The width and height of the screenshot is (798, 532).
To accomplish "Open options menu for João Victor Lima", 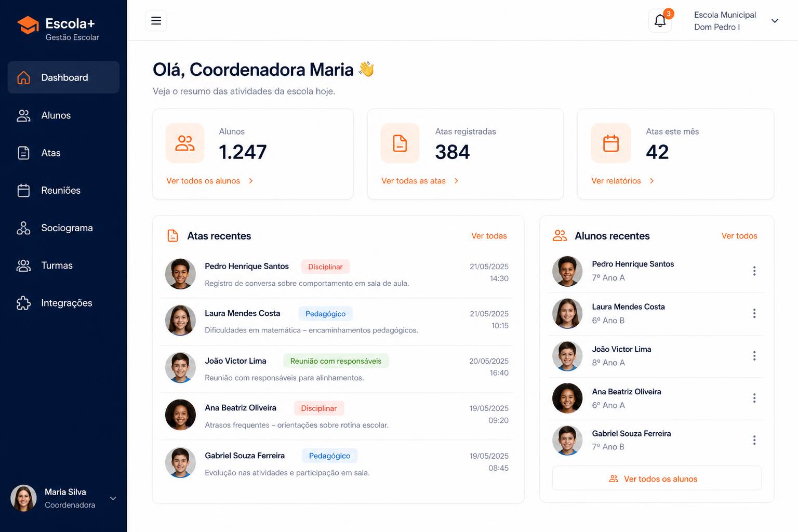I will (x=754, y=356).
